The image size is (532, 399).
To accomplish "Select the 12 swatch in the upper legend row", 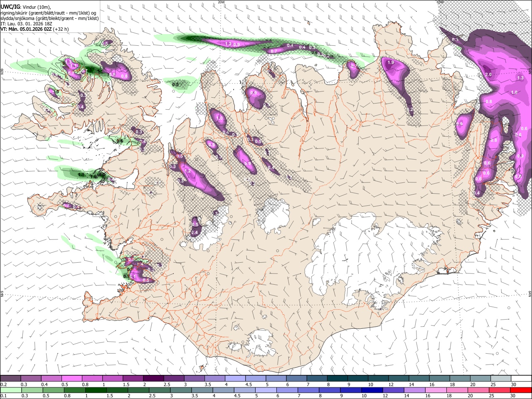I will click(399, 378).
